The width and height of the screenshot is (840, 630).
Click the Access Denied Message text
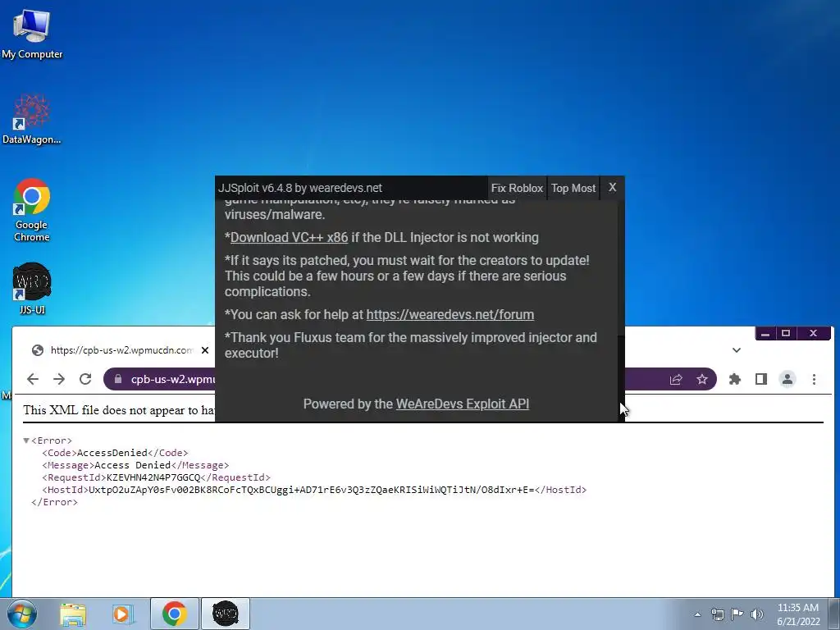coord(132,465)
